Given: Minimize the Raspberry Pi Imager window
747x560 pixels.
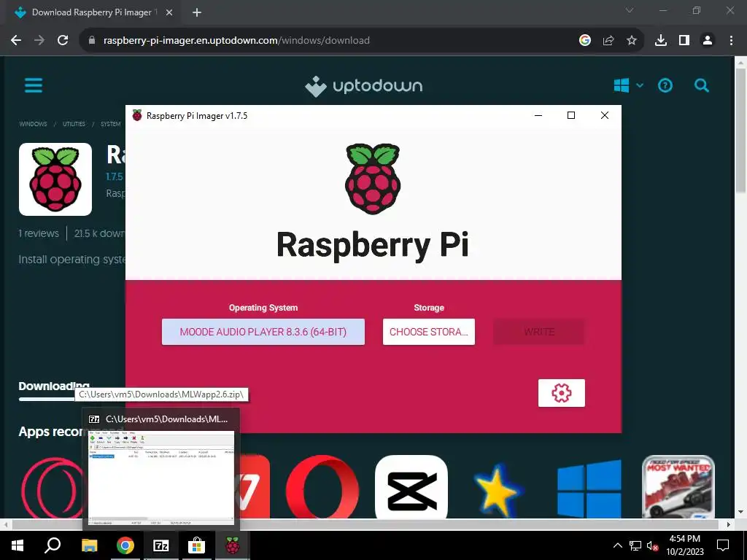Looking at the screenshot, I should click(x=538, y=115).
